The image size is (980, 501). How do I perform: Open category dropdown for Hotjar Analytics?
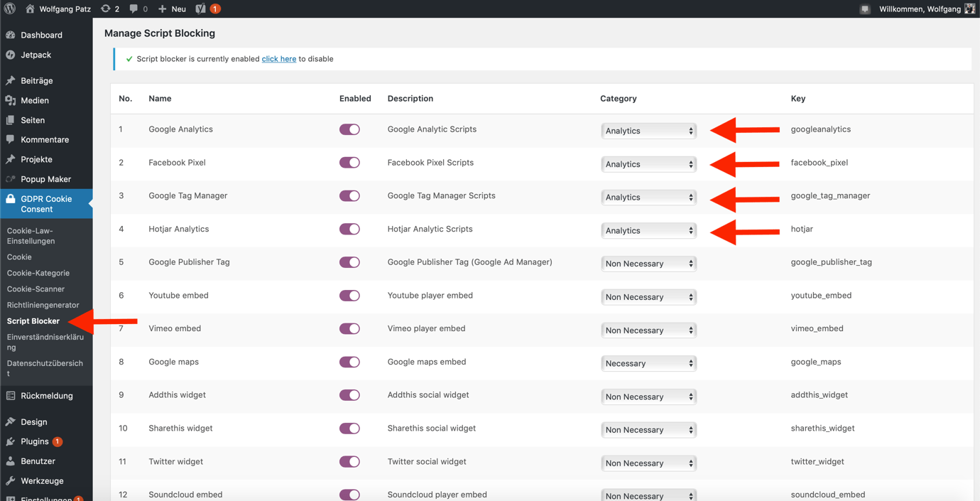coord(648,230)
